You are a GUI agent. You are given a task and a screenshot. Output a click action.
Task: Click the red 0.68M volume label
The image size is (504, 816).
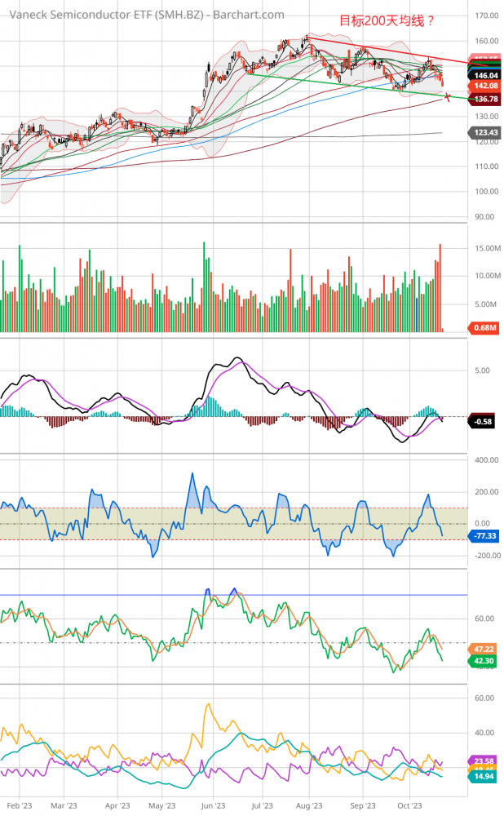tap(482, 328)
